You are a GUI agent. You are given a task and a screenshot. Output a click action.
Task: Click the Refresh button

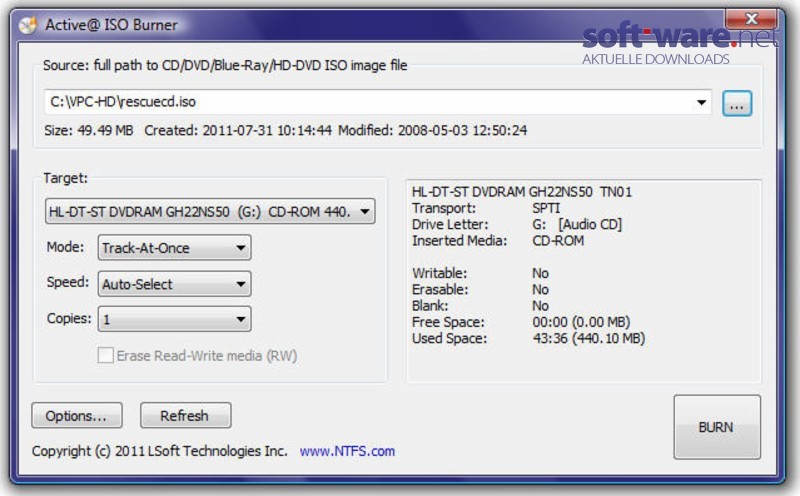[186, 415]
